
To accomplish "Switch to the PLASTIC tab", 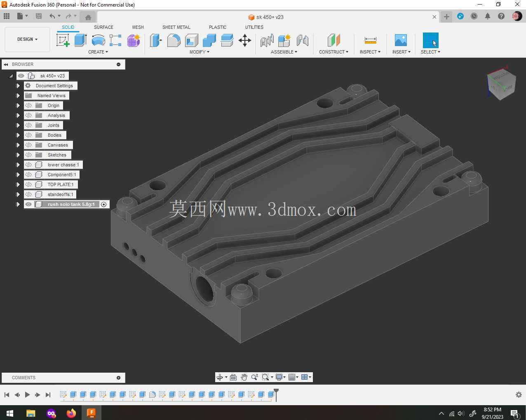I will click(x=218, y=27).
